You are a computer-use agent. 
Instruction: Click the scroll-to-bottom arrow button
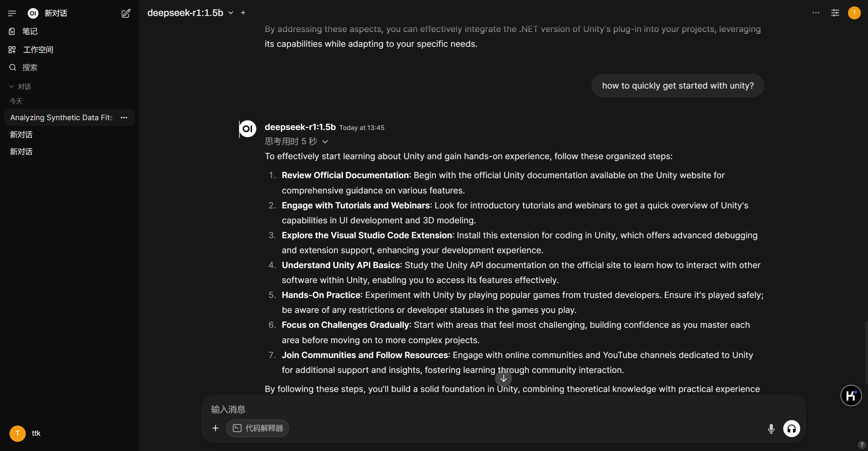[x=504, y=378]
